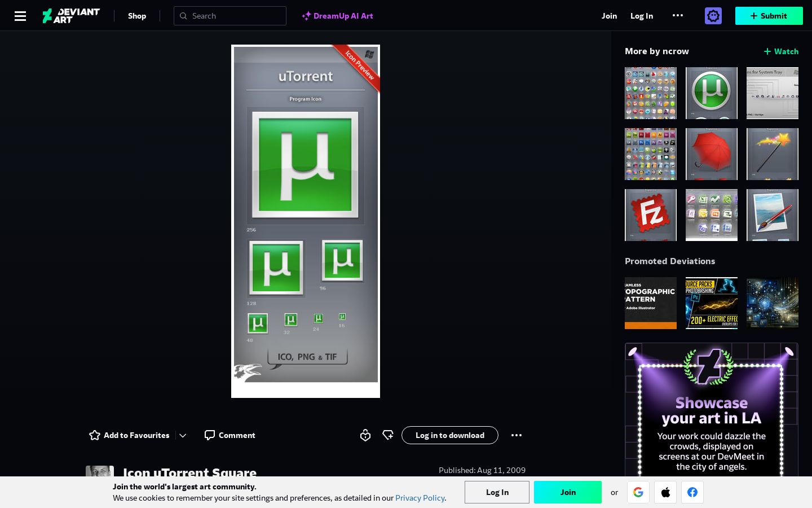Viewport: 812px width, 508px height.
Task: Open the System Tray icons thumbnail
Action: (x=773, y=93)
